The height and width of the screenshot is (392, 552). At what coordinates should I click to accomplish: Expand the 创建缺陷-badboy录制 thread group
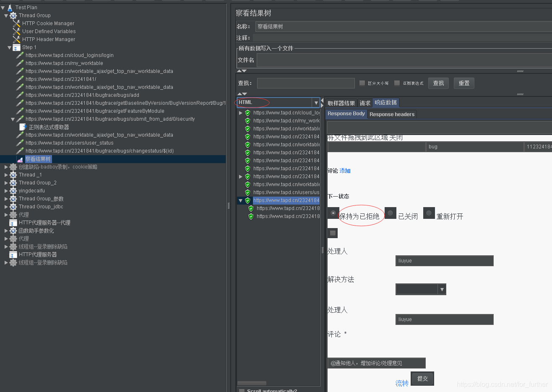coord(6,167)
